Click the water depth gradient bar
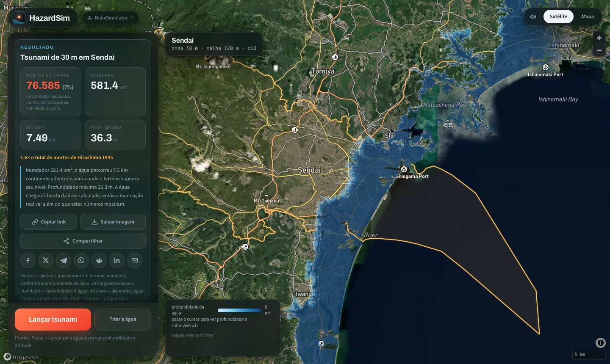Viewport: 610px width, 364px height. coord(239,310)
